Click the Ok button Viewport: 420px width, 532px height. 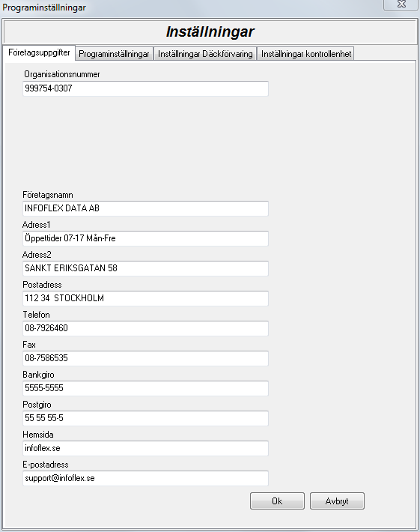[x=277, y=501]
